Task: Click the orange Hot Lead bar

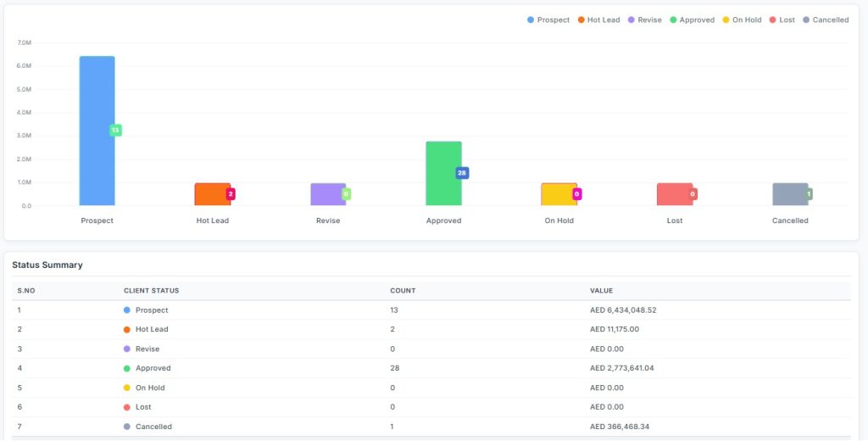Action: pyautogui.click(x=213, y=194)
